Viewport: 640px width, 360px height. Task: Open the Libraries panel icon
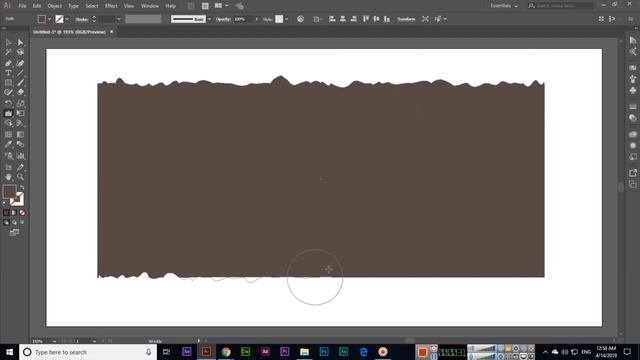tap(633, 134)
